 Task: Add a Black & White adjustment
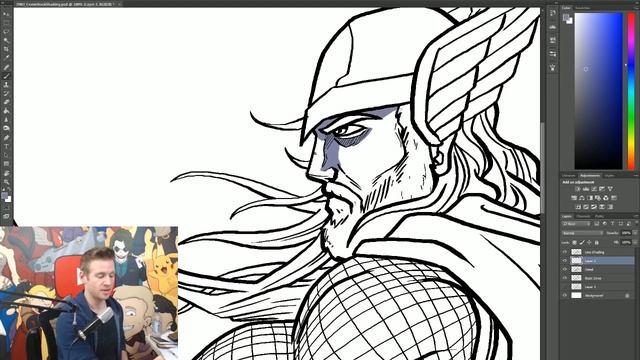[x=590, y=198]
